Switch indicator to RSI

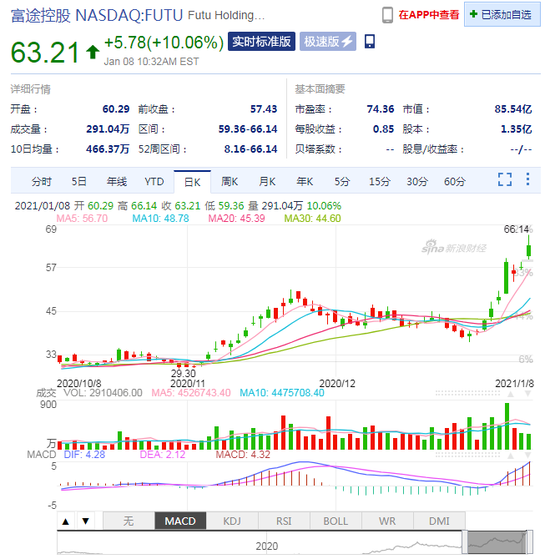284,521
